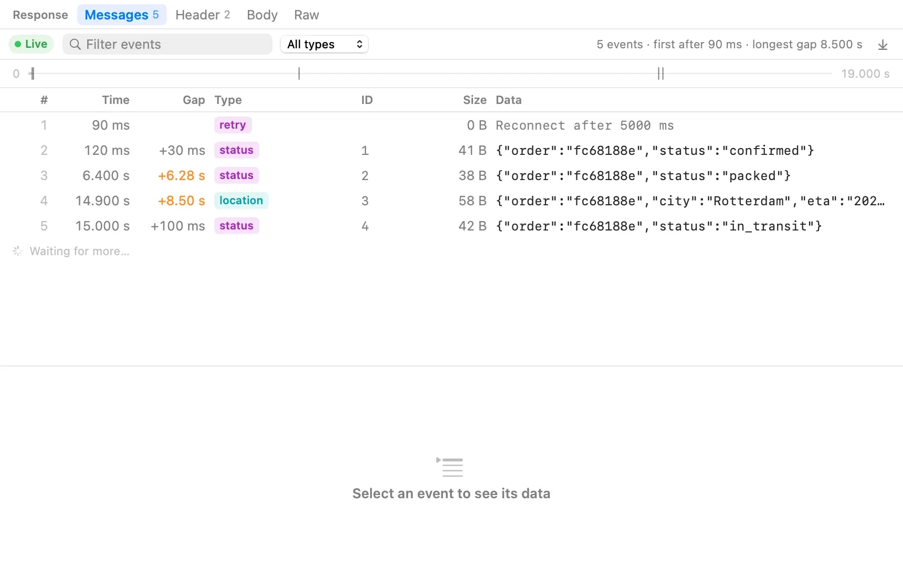This screenshot has width=903, height=588.
Task: Select the Messages tab
Action: point(122,15)
